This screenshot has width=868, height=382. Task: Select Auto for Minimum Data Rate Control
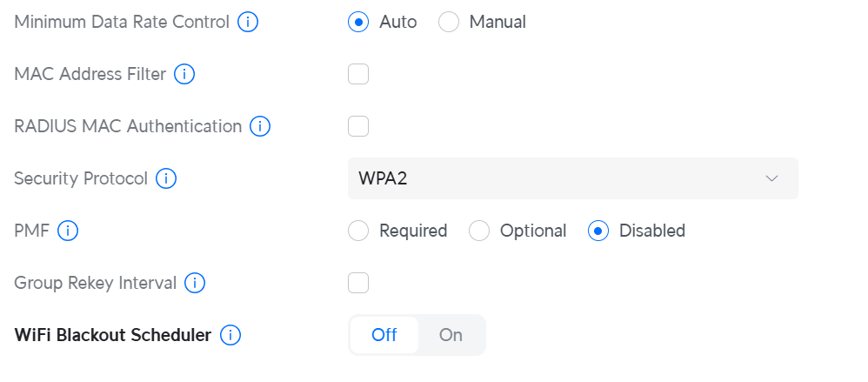(x=358, y=22)
